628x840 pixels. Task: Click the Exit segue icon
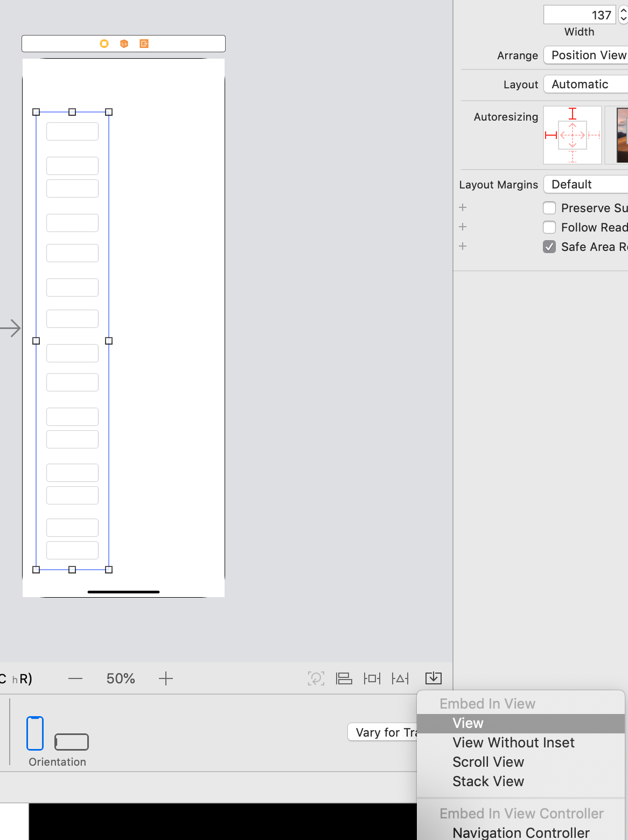click(143, 44)
